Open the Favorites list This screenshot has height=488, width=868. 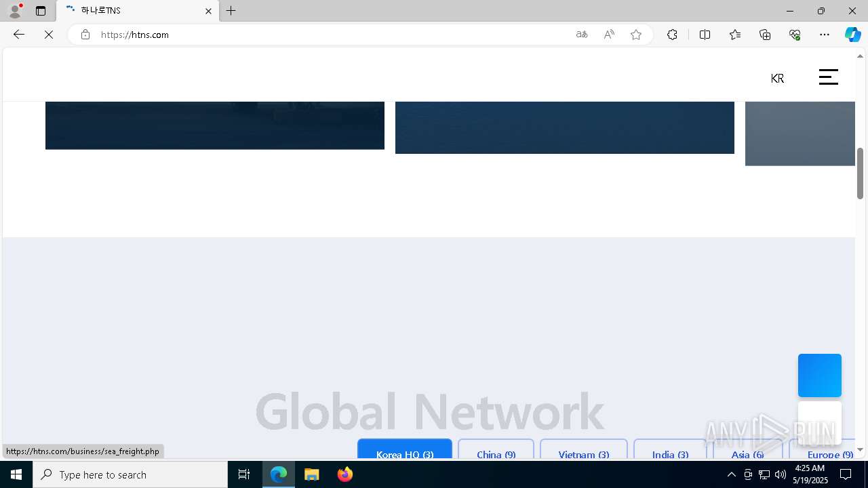pyautogui.click(x=735, y=35)
